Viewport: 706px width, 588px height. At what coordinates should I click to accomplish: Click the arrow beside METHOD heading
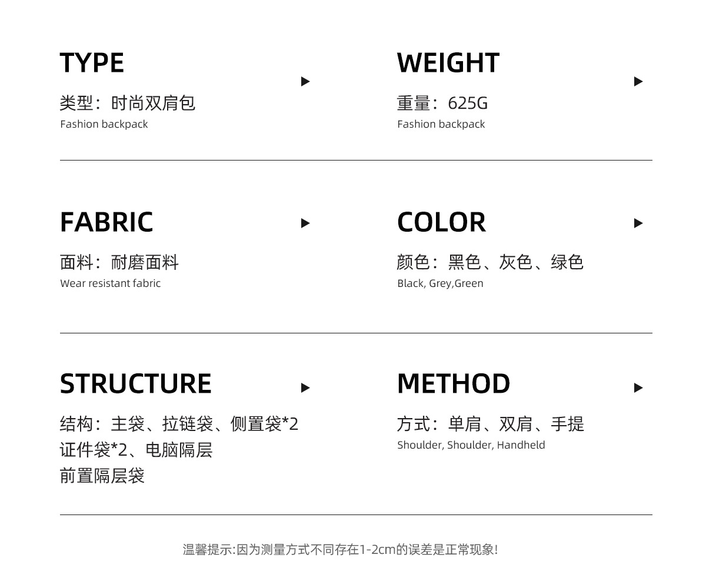[x=638, y=387]
